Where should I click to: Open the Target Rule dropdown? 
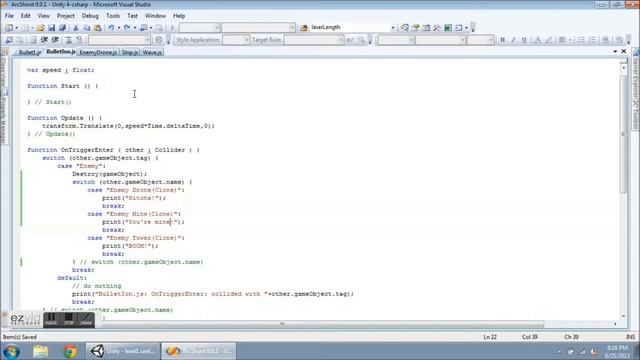340,40
